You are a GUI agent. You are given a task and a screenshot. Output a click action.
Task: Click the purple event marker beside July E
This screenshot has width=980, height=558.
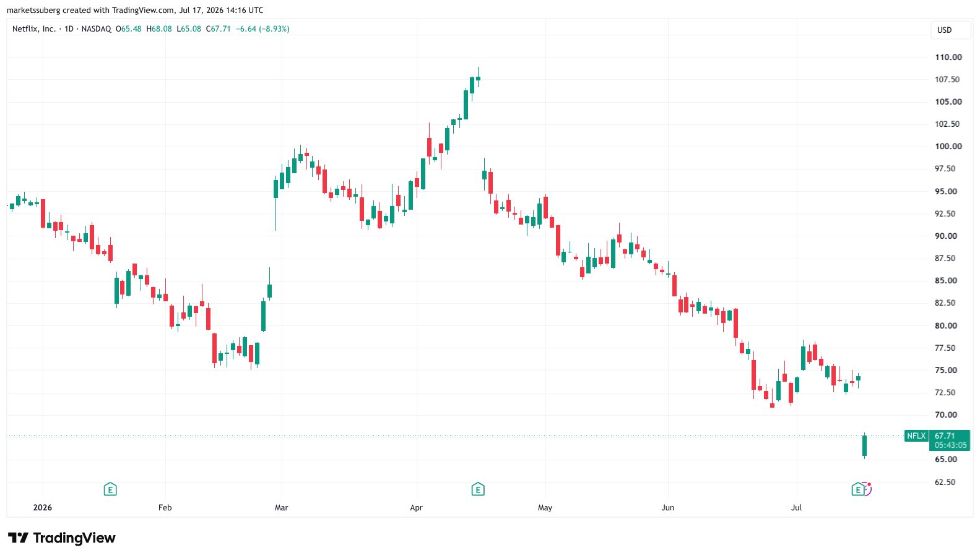(868, 489)
